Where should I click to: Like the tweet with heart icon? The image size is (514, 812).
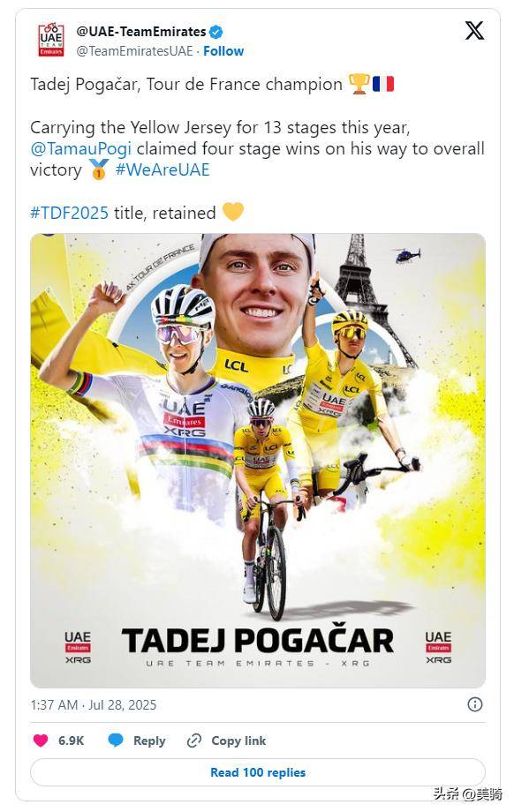coord(41,741)
